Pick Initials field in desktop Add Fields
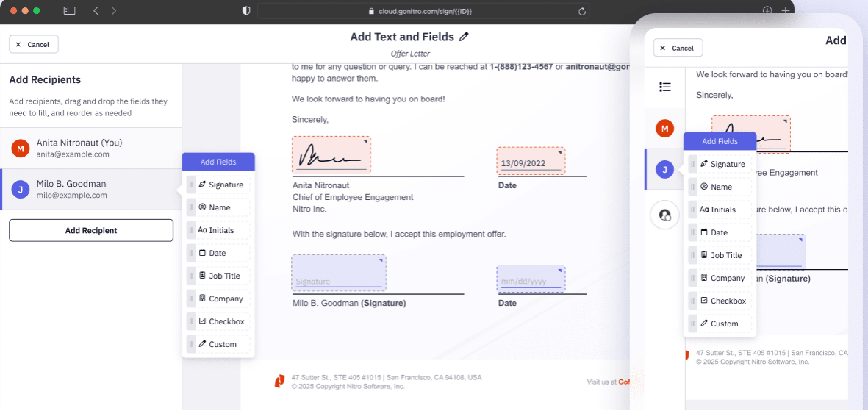868x411 pixels. pyautogui.click(x=219, y=230)
